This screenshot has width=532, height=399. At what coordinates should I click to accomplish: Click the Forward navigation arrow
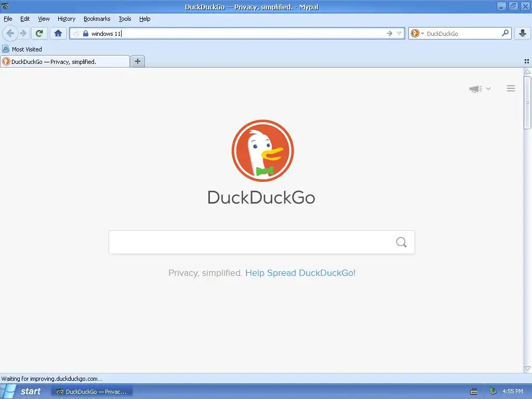[x=23, y=33]
